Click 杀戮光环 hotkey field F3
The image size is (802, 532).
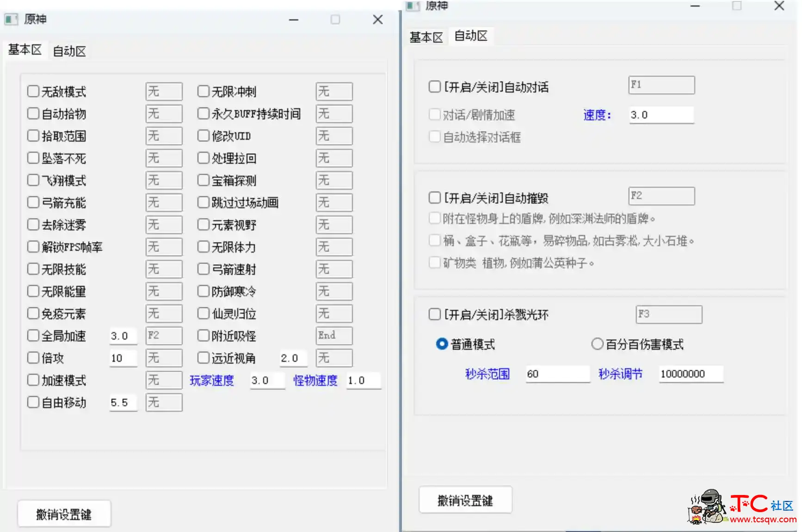(x=669, y=315)
